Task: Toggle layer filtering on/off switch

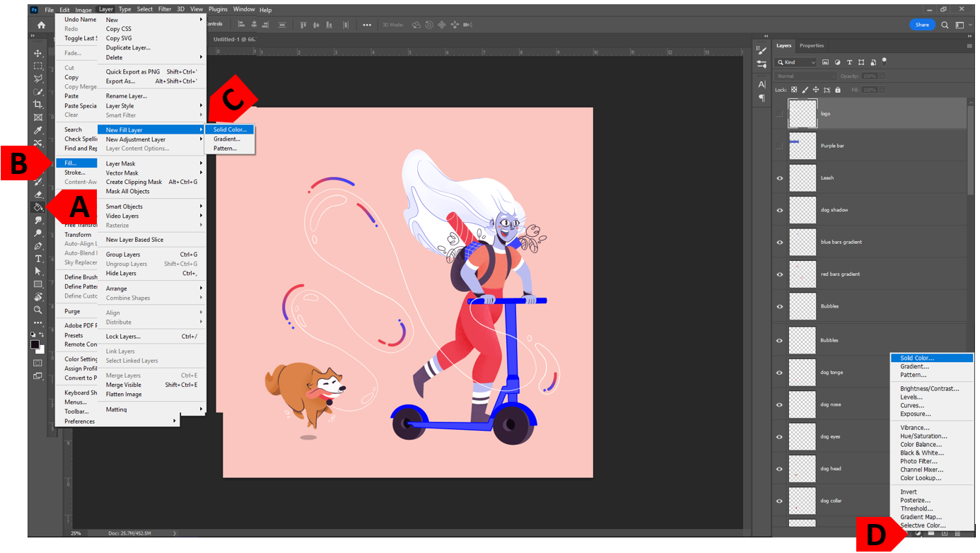Action: (884, 61)
